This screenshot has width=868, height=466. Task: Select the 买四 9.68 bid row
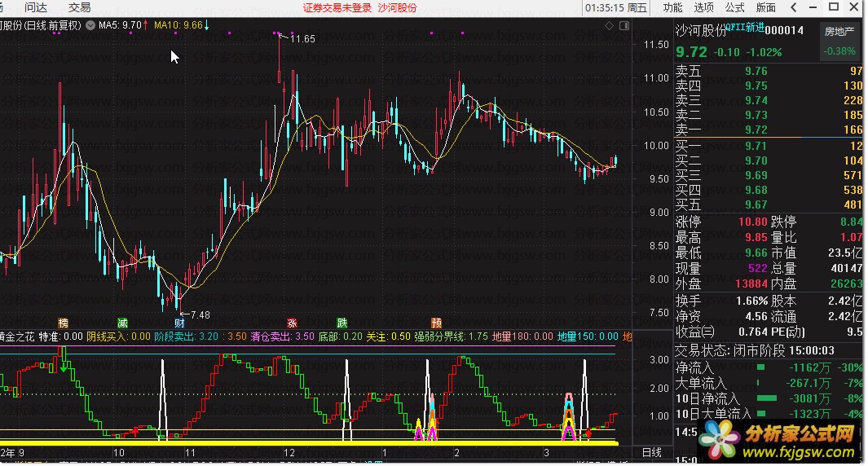769,190
